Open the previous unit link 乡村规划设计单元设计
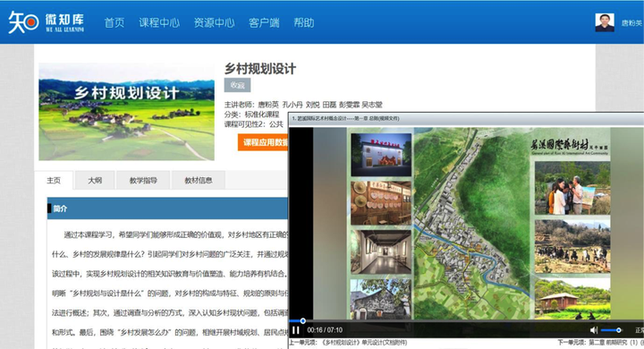 point(348,343)
